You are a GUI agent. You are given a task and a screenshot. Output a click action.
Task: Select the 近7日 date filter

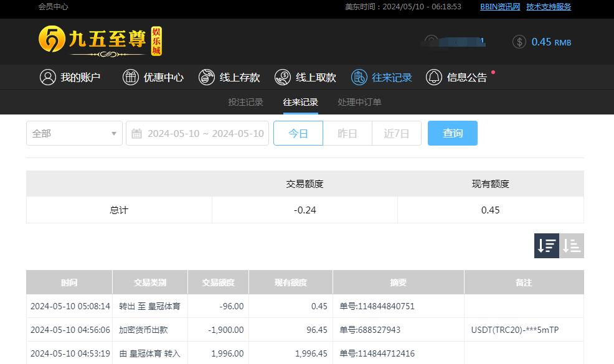click(x=396, y=133)
